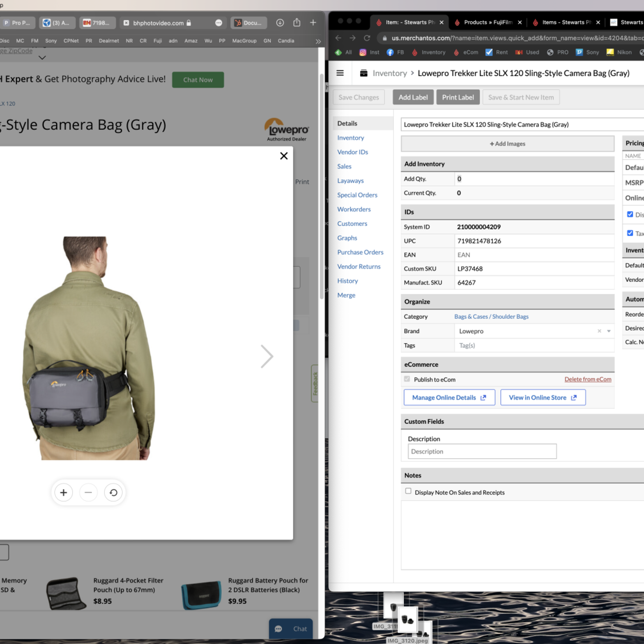Close the Item: Stewarts Ph Chrome tab
This screenshot has width=644, height=644.
click(441, 23)
